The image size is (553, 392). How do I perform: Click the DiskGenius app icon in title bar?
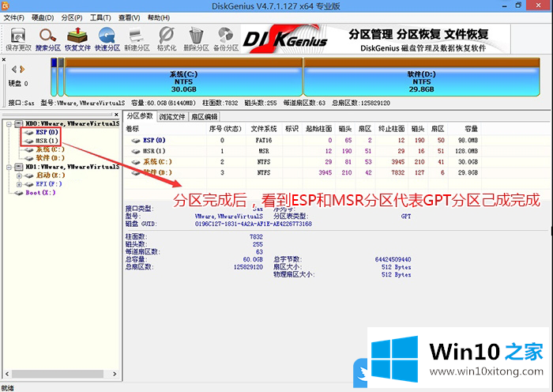click(x=5, y=6)
